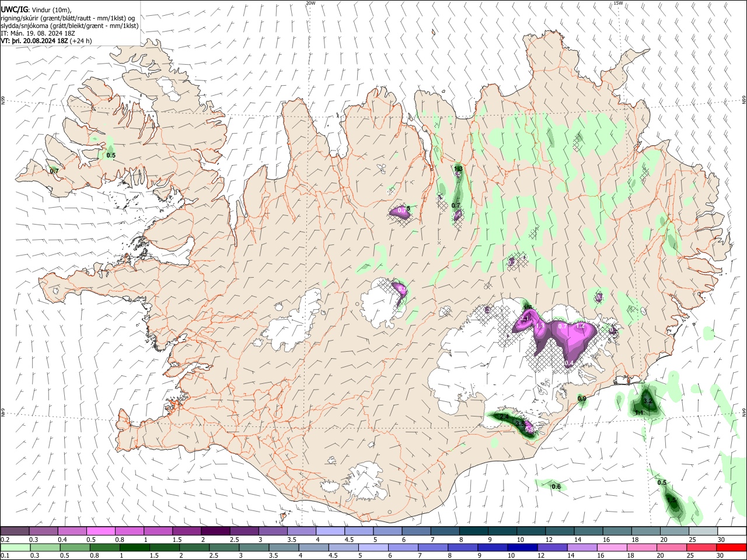747x560 pixels.
Task: Select the 1.5 purple swatch, upper legend row
Action: (x=187, y=531)
